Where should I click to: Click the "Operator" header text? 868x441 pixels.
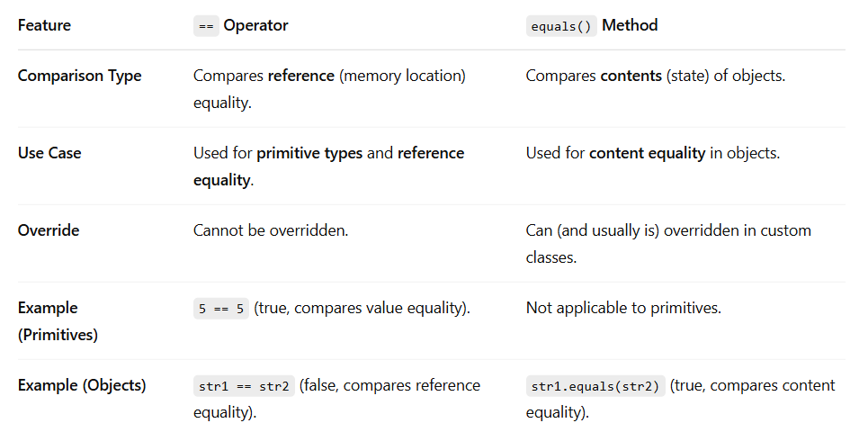(x=255, y=25)
